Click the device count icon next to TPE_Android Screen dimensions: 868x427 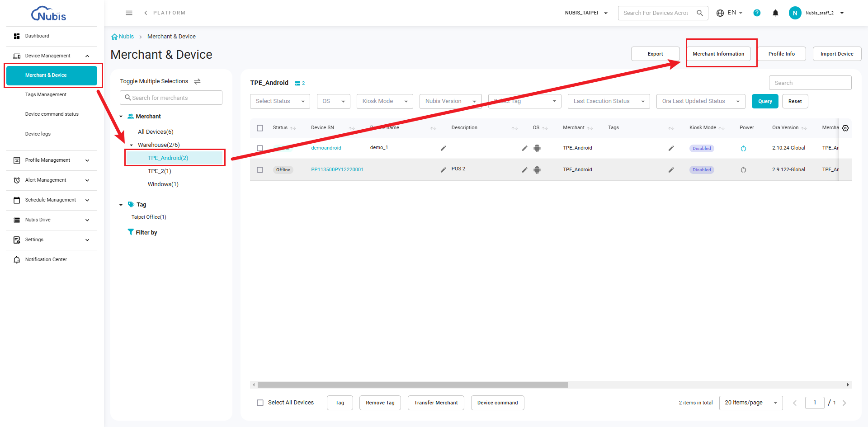(297, 83)
